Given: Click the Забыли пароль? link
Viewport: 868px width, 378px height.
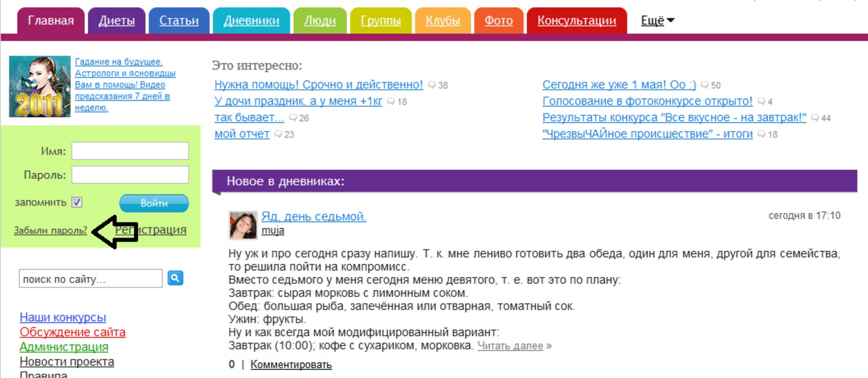Looking at the screenshot, I should pos(50,230).
